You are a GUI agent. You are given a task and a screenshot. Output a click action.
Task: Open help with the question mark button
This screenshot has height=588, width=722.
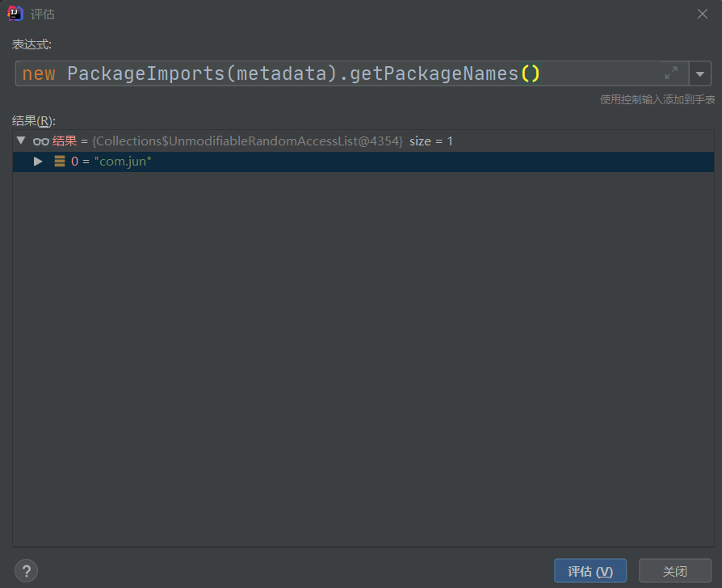point(26,571)
